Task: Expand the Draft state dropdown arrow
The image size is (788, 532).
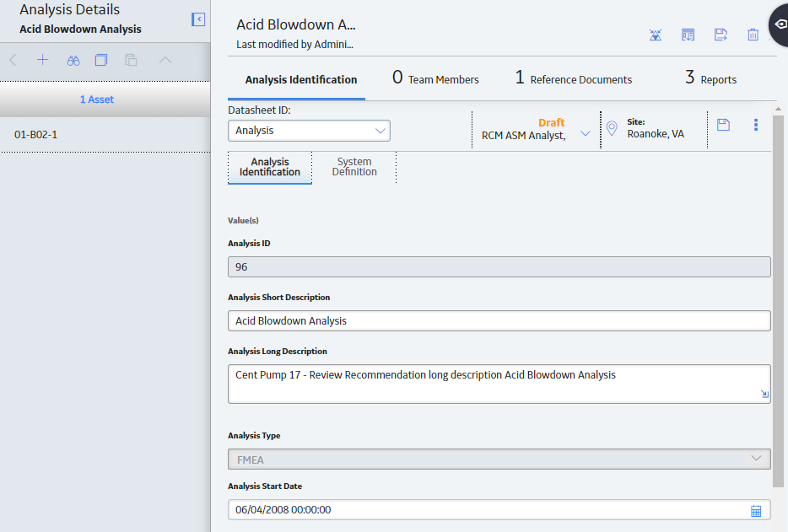Action: (585, 133)
